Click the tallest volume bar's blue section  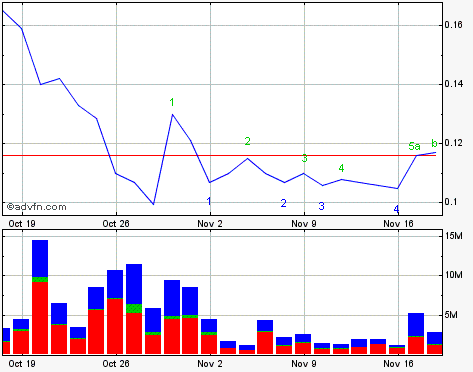(x=40, y=259)
